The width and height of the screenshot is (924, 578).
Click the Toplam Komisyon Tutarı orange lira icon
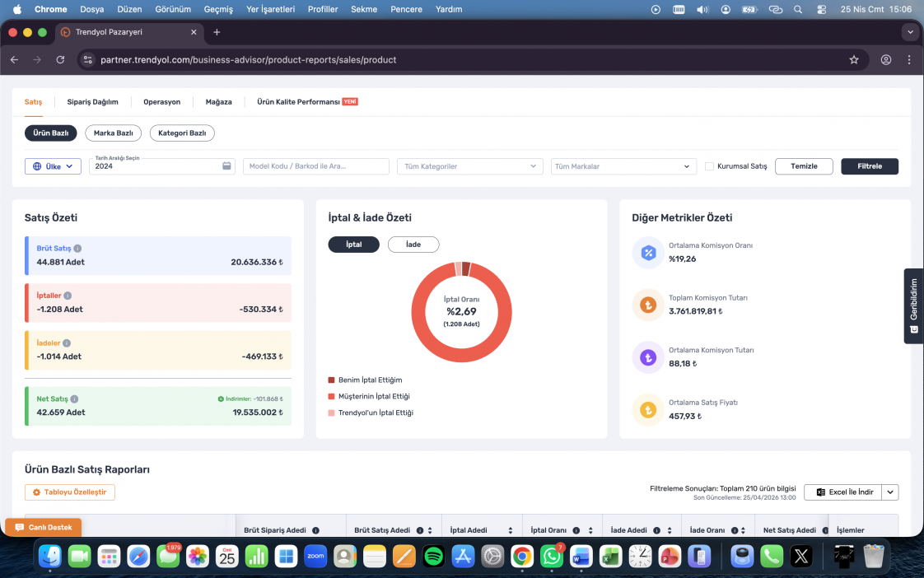(x=648, y=305)
